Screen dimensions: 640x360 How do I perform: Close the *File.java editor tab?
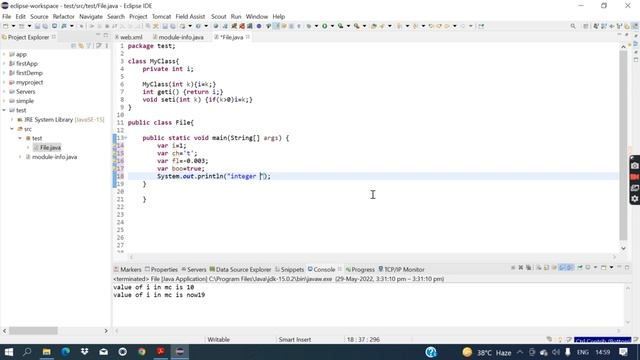(x=248, y=37)
